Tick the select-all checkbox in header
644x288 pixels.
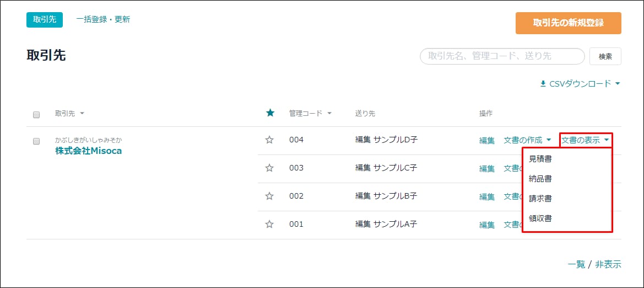36,115
